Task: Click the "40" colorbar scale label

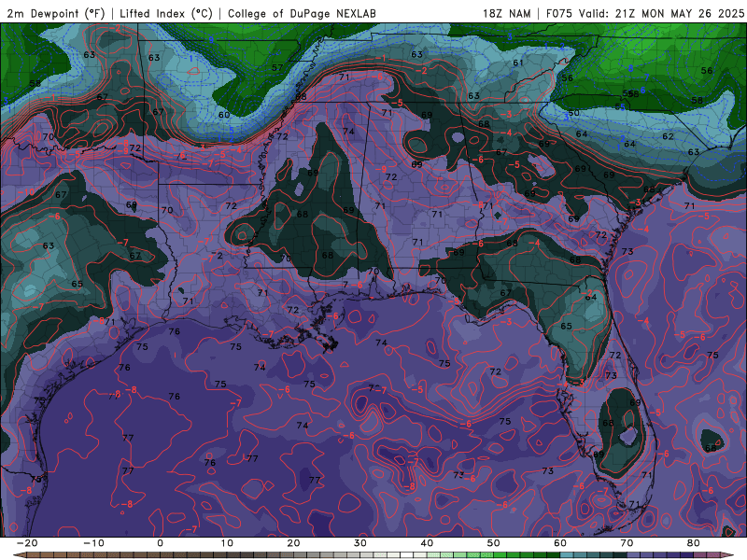Action: (x=427, y=543)
